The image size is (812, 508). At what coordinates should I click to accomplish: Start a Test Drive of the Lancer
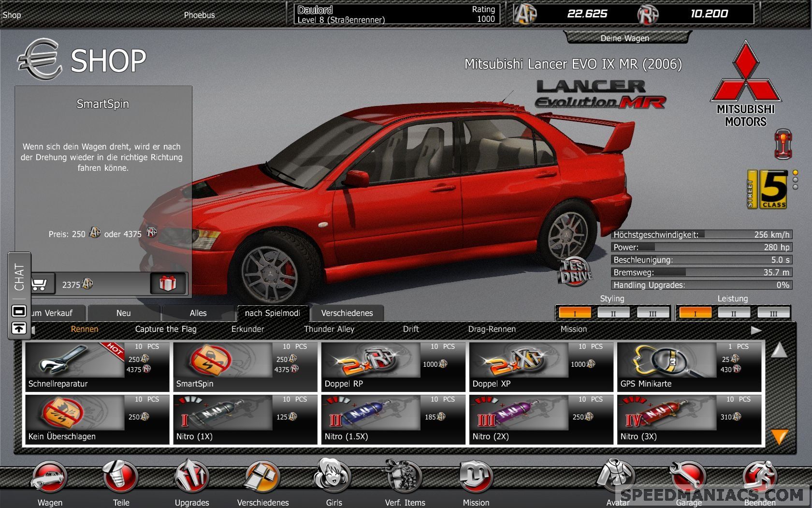point(575,272)
